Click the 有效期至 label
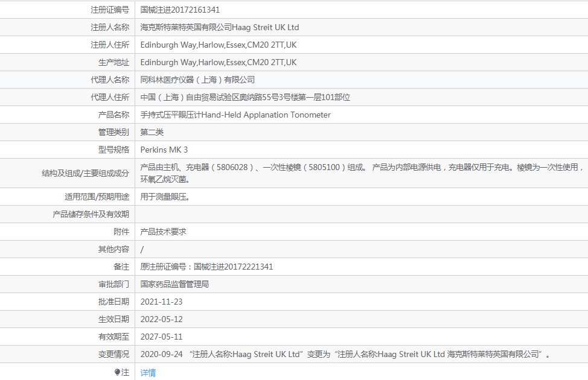 [113, 337]
